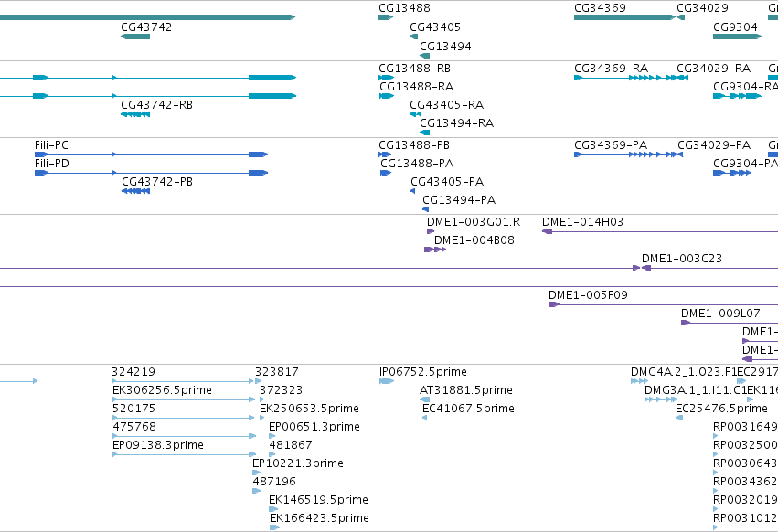Select protein CG13488-PA
This screenshot has width=778, height=532.
coord(386,173)
